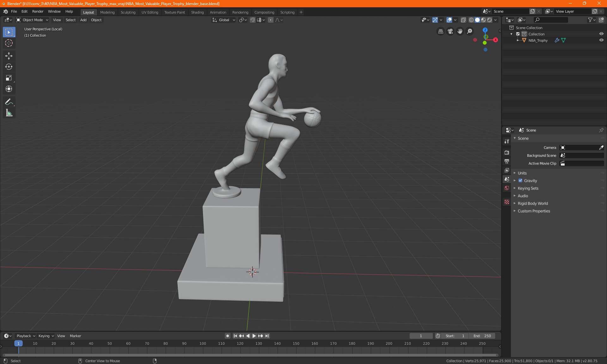Activate the Scale tool
The image size is (607, 364).
9,78
